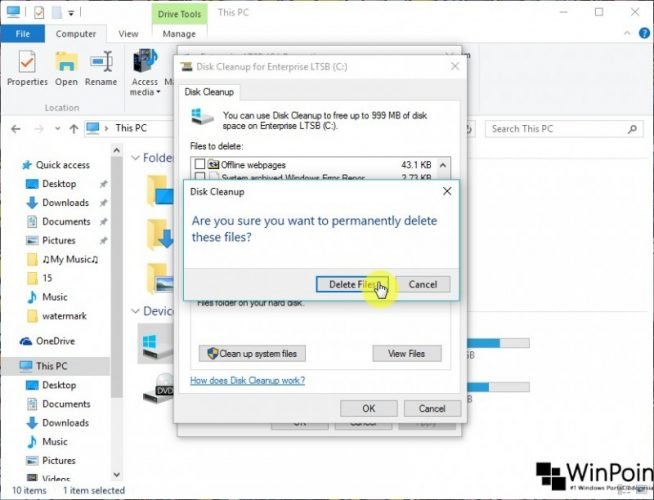The width and height of the screenshot is (654, 500).
Task: Switch to the Computer ribbon tab
Action: pos(75,34)
